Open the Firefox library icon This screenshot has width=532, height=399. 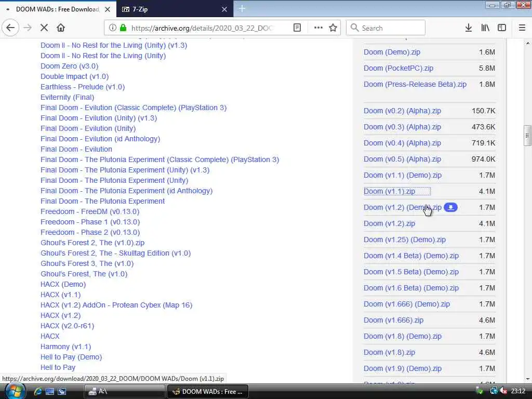pos(485,28)
